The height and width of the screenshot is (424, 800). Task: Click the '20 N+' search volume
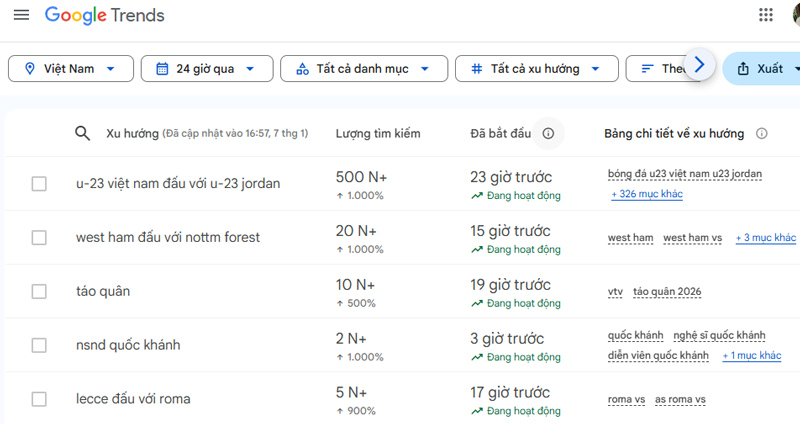click(356, 231)
